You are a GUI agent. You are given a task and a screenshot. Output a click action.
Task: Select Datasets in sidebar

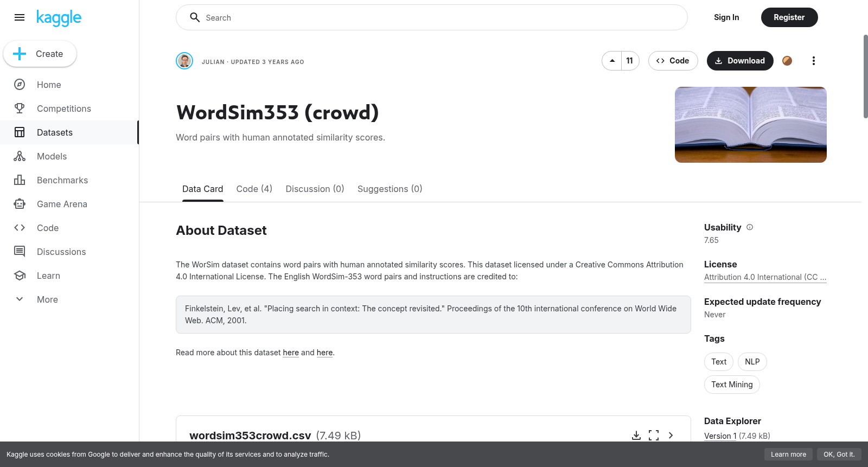(x=69, y=132)
